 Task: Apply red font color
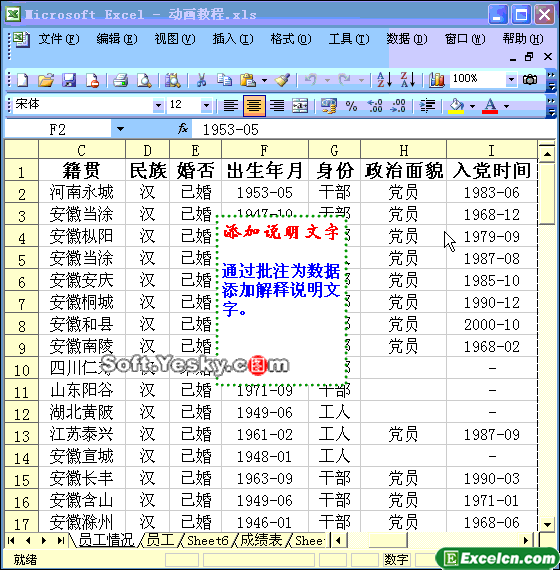point(490,106)
